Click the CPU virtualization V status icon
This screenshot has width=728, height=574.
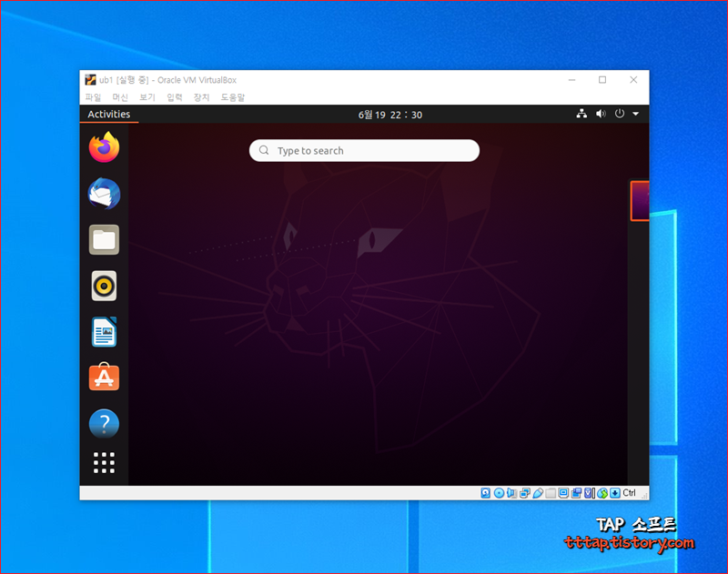click(x=590, y=493)
